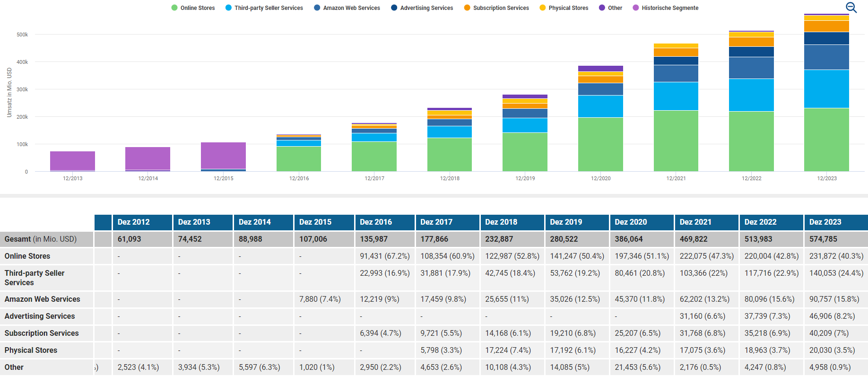
Task: Click the Dez 2021 column header
Action: (706, 222)
